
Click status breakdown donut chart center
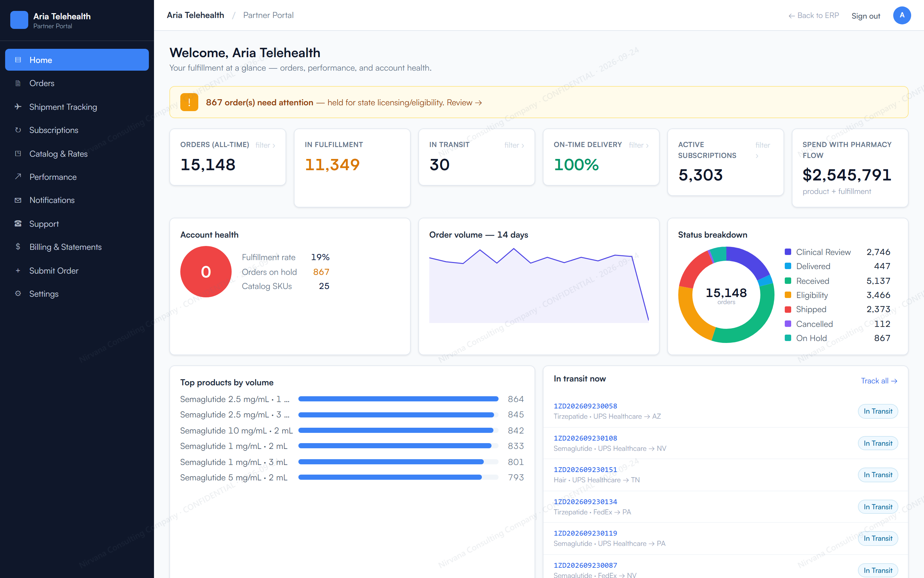coord(726,295)
